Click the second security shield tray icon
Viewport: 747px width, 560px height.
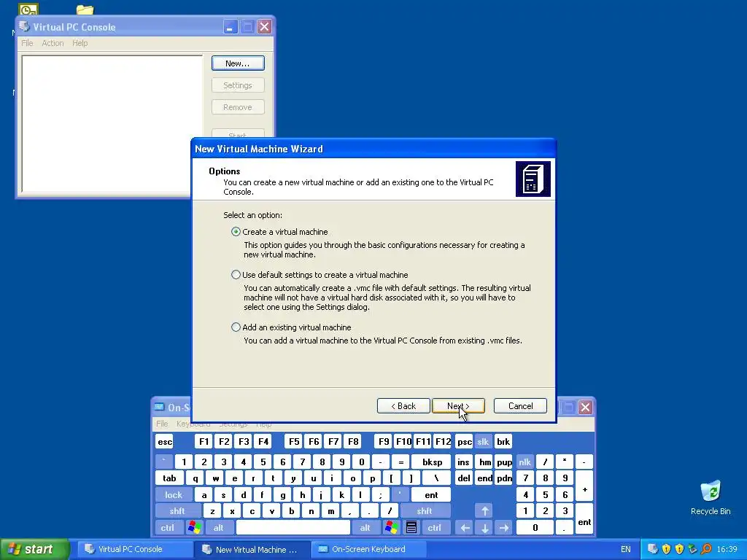coord(679,549)
